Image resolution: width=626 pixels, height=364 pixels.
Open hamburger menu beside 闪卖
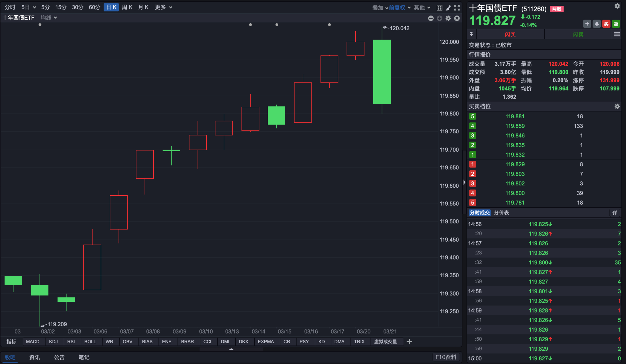617,34
